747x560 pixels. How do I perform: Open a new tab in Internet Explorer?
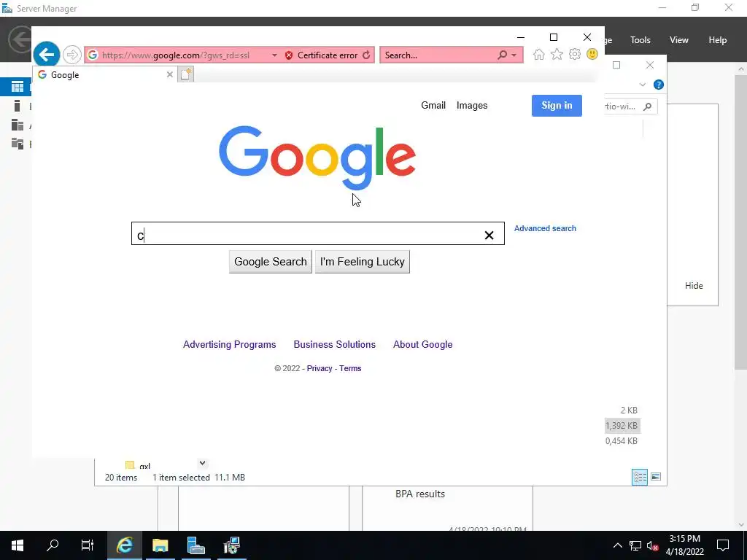(x=186, y=74)
